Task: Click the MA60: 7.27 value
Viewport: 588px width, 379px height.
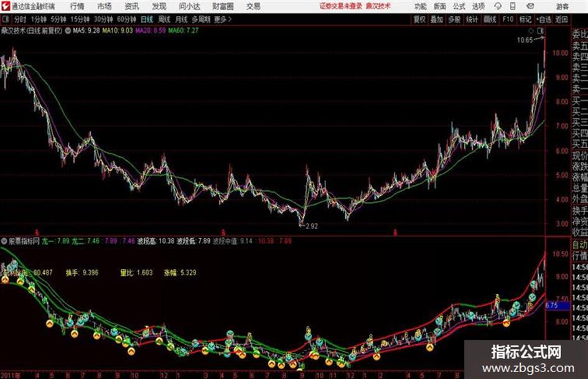Action: pyautogui.click(x=184, y=30)
